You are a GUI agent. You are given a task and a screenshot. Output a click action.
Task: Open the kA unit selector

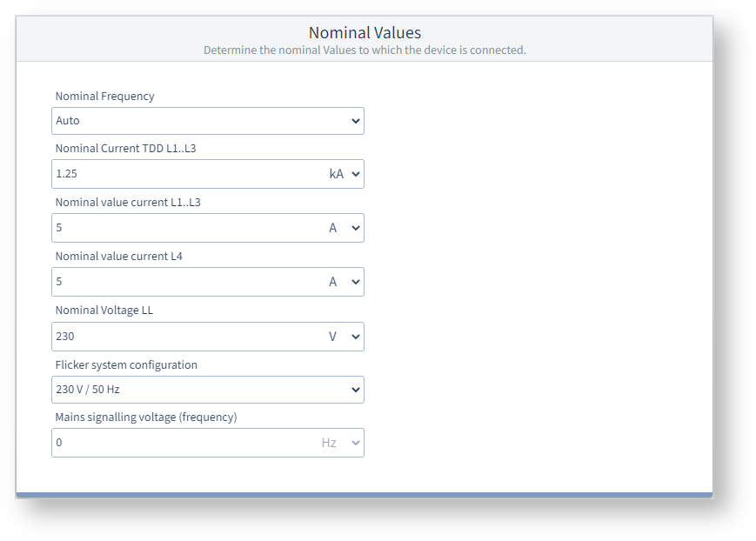click(345, 174)
